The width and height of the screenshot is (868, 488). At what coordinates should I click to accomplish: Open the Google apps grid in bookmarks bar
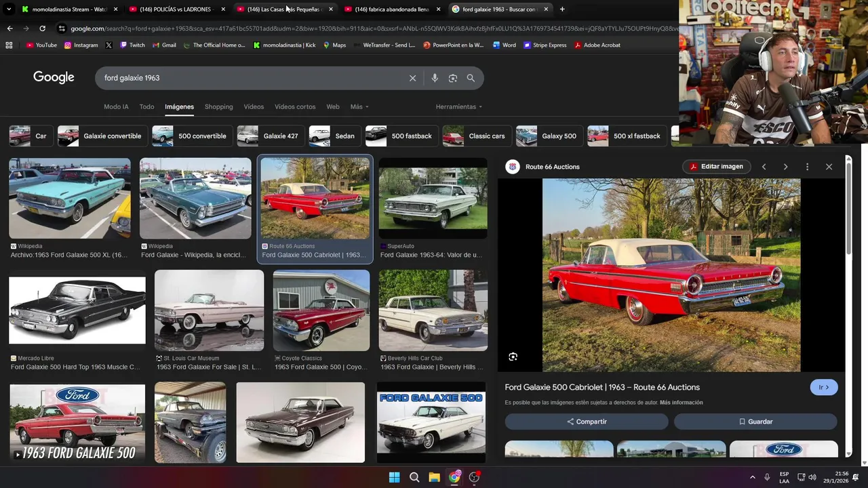point(9,45)
